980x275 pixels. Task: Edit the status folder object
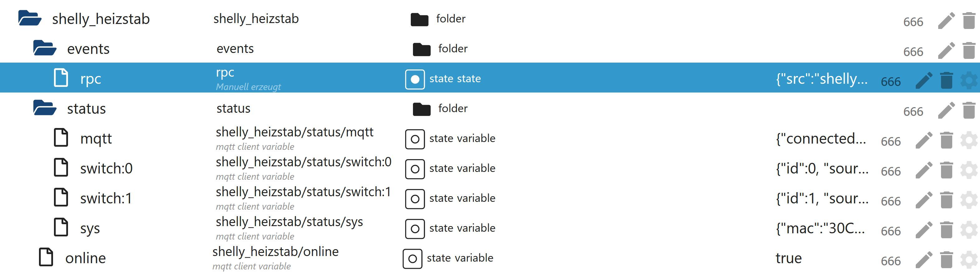coord(946,110)
